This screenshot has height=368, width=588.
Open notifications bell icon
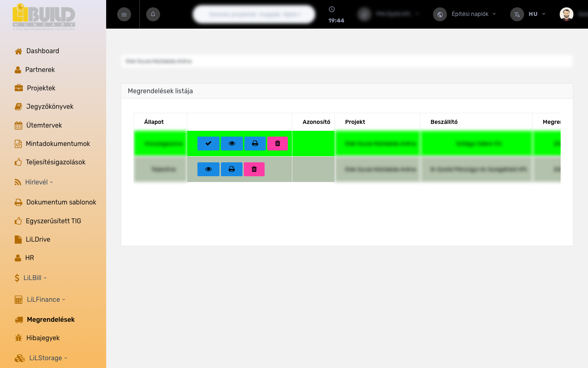point(153,14)
